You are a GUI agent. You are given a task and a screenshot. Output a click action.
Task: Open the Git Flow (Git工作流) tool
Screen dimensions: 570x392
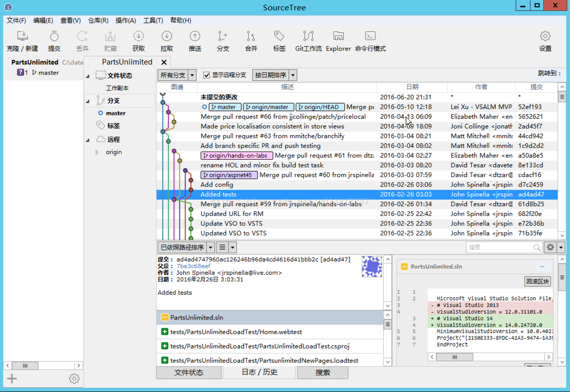click(x=308, y=41)
